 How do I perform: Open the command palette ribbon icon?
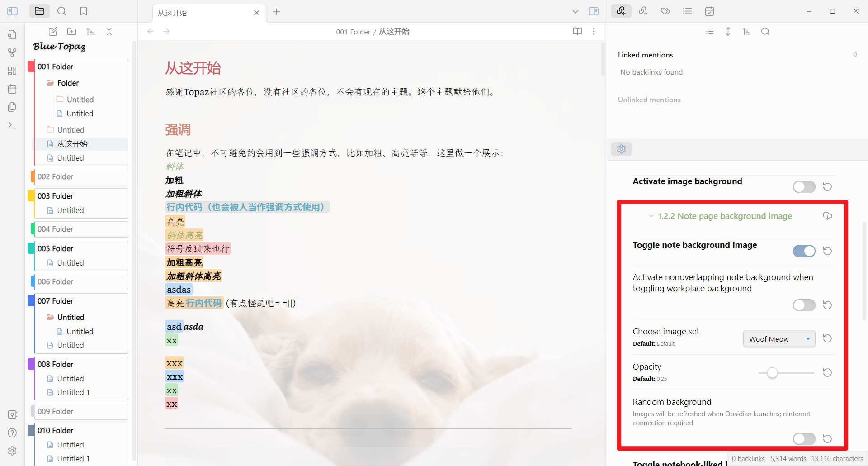(x=12, y=125)
